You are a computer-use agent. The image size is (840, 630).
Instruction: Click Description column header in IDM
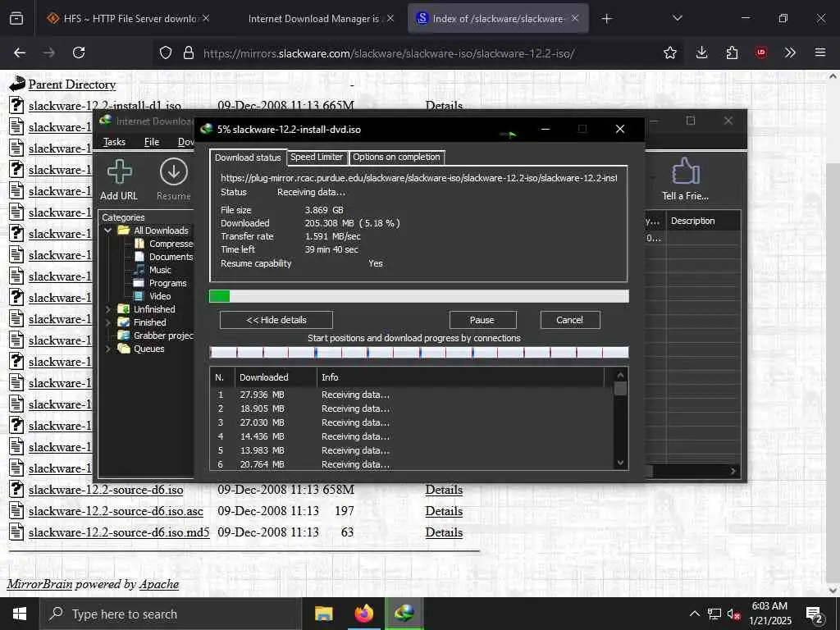click(703, 221)
